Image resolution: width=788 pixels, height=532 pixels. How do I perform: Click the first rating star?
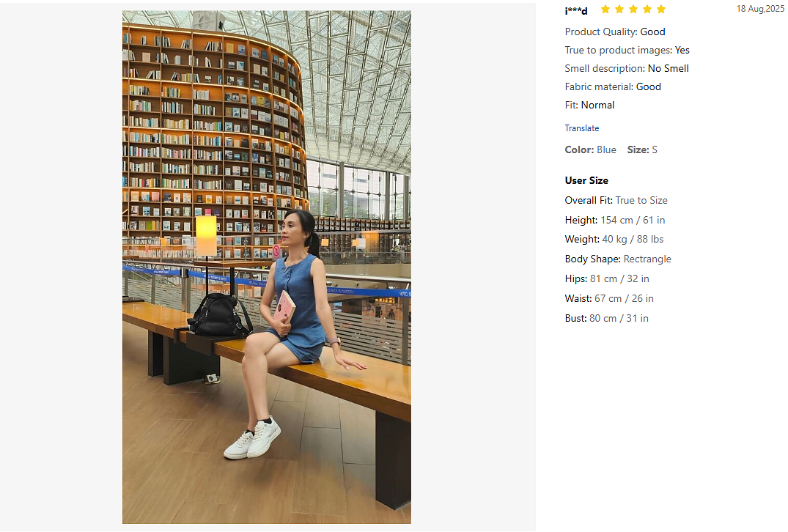(x=605, y=9)
